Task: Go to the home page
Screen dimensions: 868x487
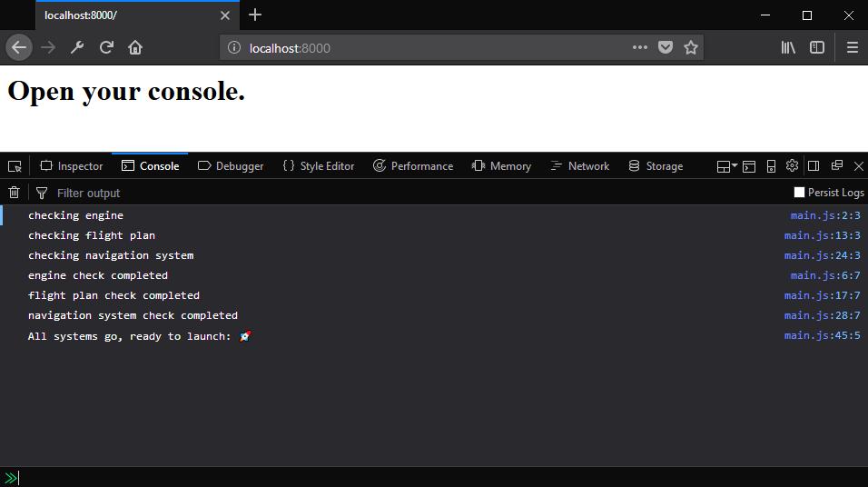Action: click(135, 47)
